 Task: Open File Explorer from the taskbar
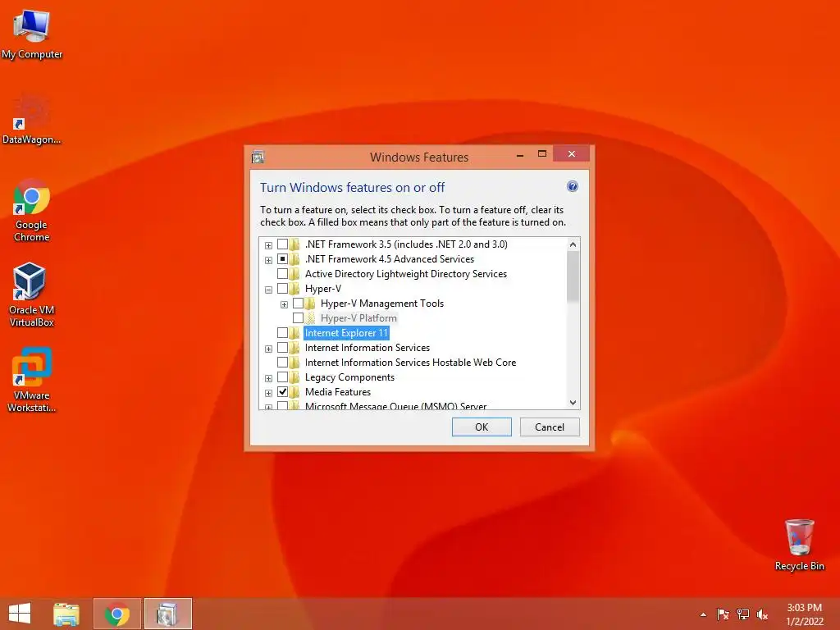point(66,614)
